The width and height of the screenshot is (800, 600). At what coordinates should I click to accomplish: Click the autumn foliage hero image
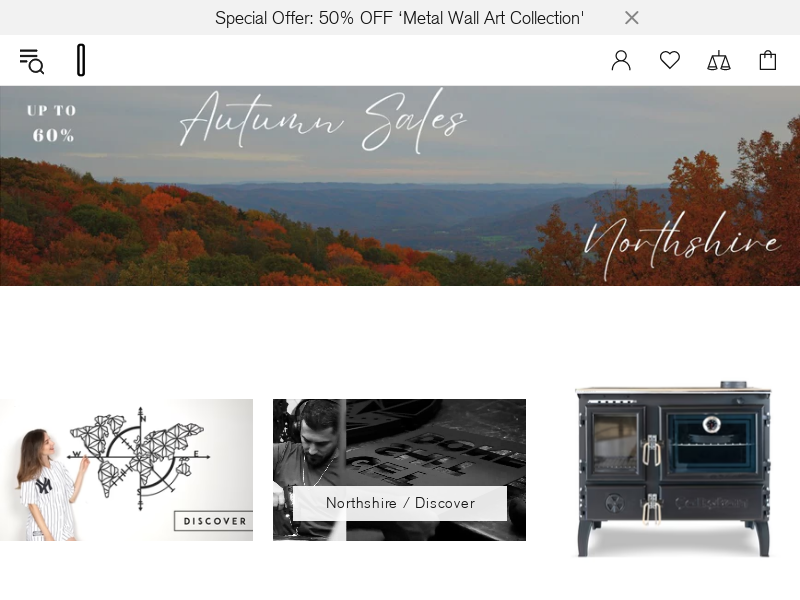pyautogui.click(x=400, y=186)
